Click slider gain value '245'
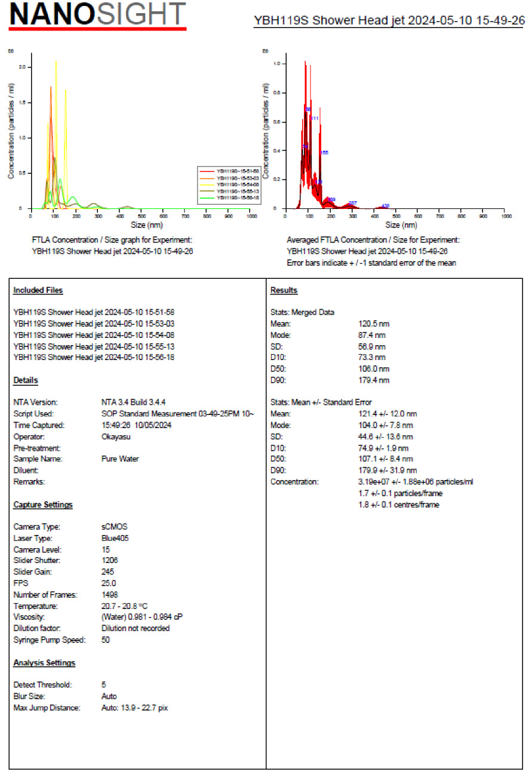This screenshot has height=778, width=532. click(x=108, y=572)
